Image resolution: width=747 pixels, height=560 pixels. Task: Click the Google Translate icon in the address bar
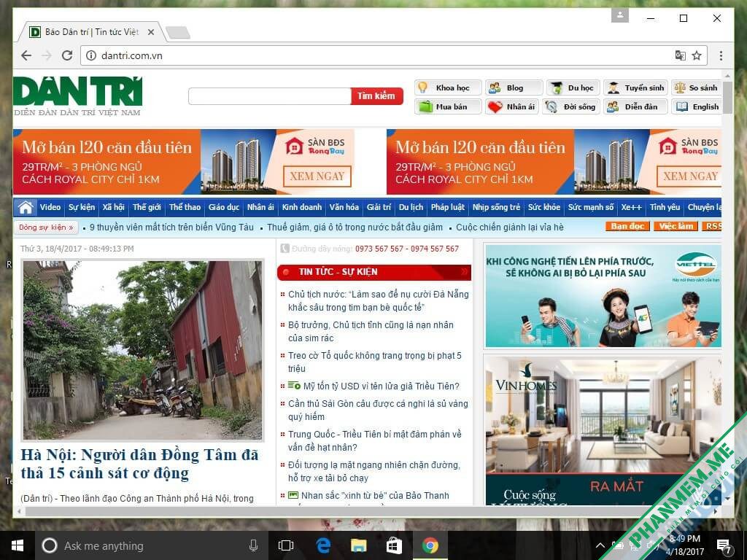(x=681, y=55)
